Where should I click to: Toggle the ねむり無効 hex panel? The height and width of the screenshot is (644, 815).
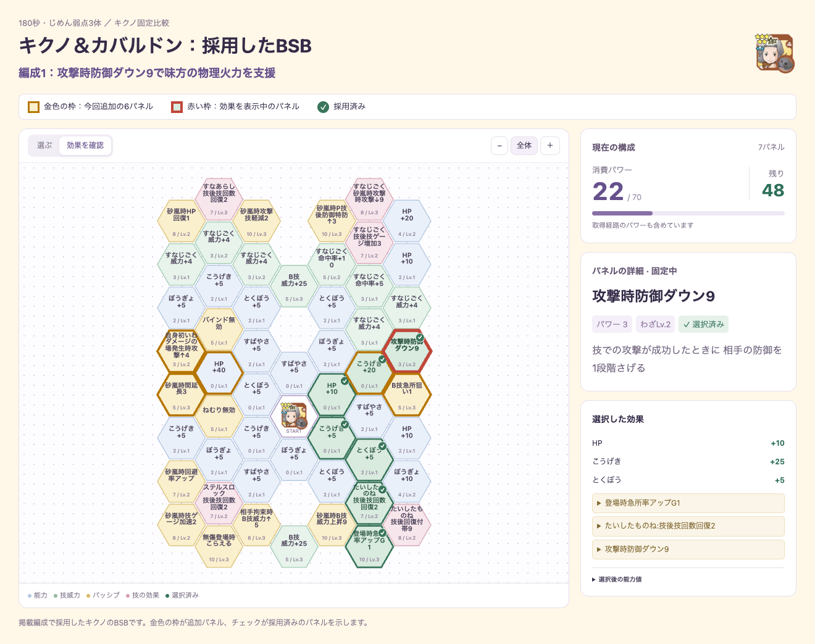pos(219,417)
